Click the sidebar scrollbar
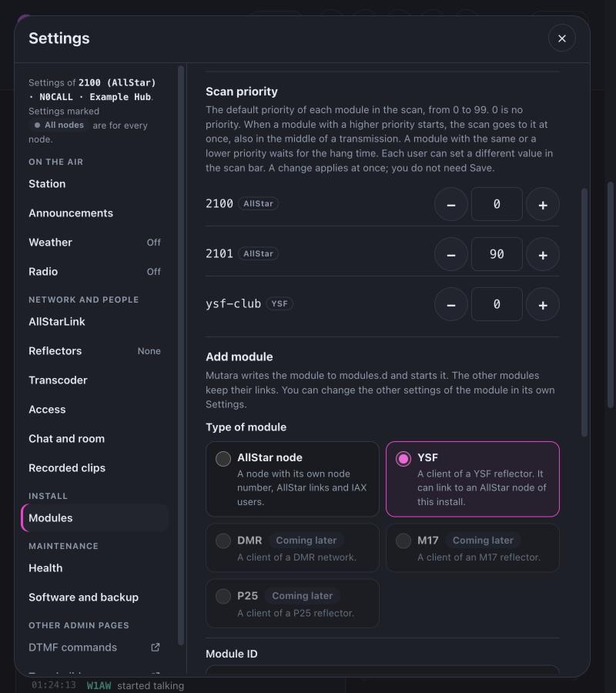616x693 pixels. 180,355
